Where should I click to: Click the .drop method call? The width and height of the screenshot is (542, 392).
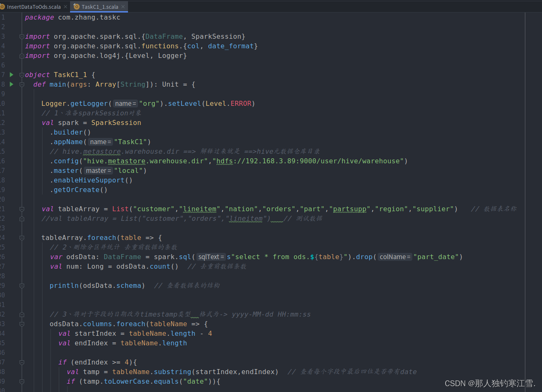pyautogui.click(x=364, y=257)
